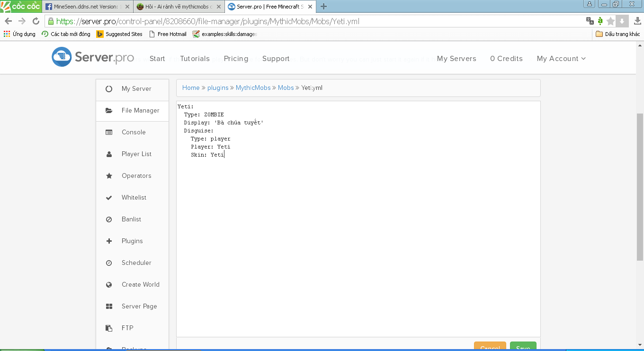Image resolution: width=644 pixels, height=351 pixels.
Task: Open Plugins using the plus icon
Action: (x=109, y=241)
